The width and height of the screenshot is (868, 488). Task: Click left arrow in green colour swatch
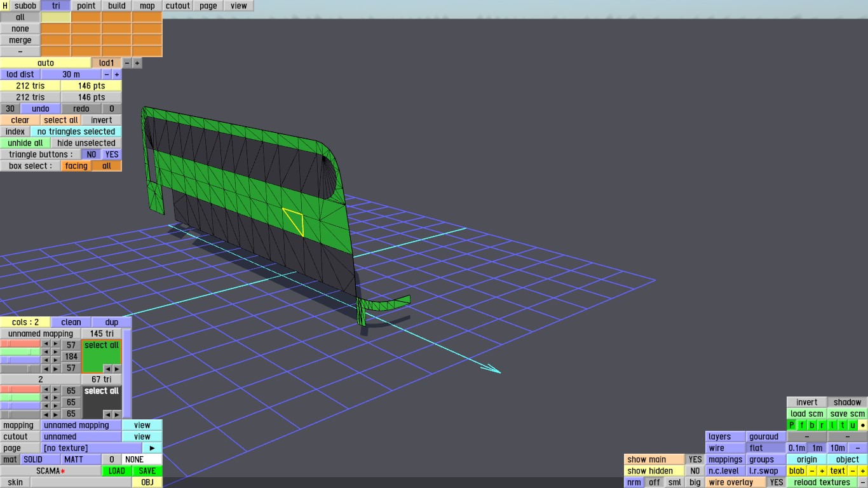(107, 369)
